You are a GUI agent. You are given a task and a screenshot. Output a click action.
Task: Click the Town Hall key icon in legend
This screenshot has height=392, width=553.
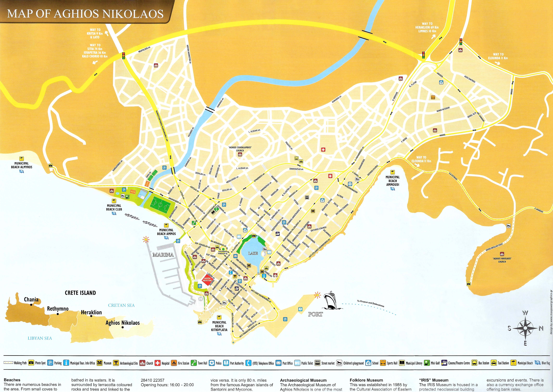coord(194,363)
